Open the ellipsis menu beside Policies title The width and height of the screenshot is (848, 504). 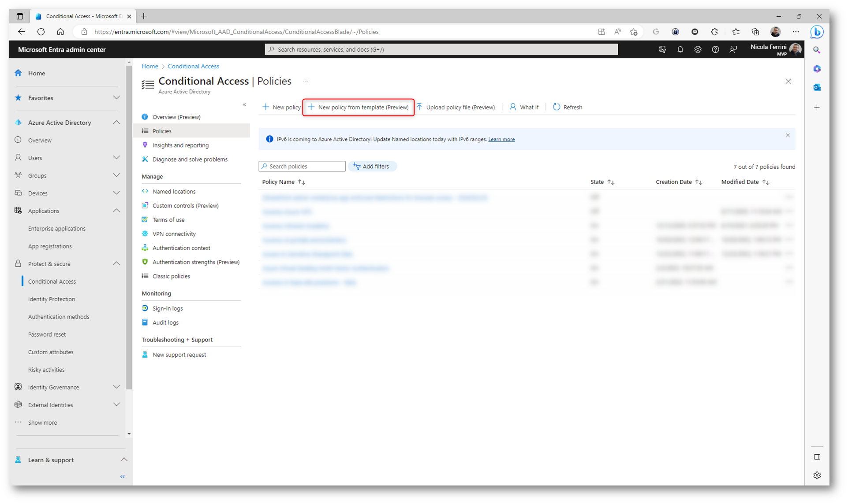306,81
